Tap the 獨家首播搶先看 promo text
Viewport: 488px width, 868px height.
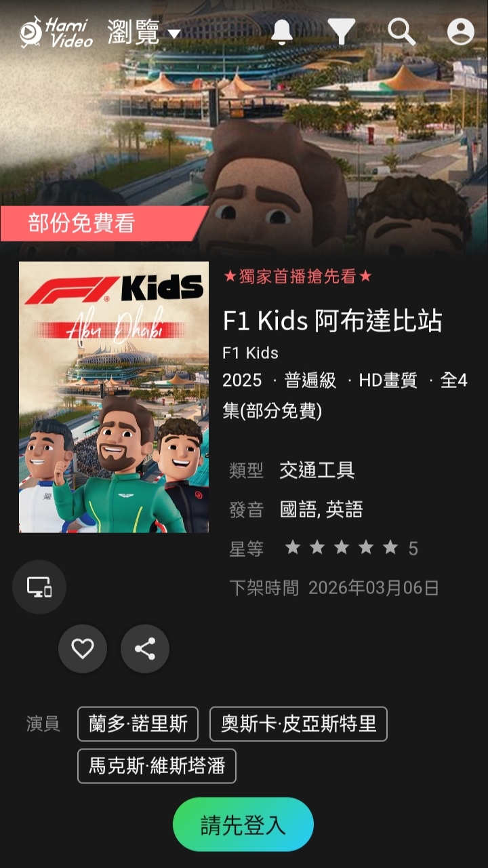point(298,277)
